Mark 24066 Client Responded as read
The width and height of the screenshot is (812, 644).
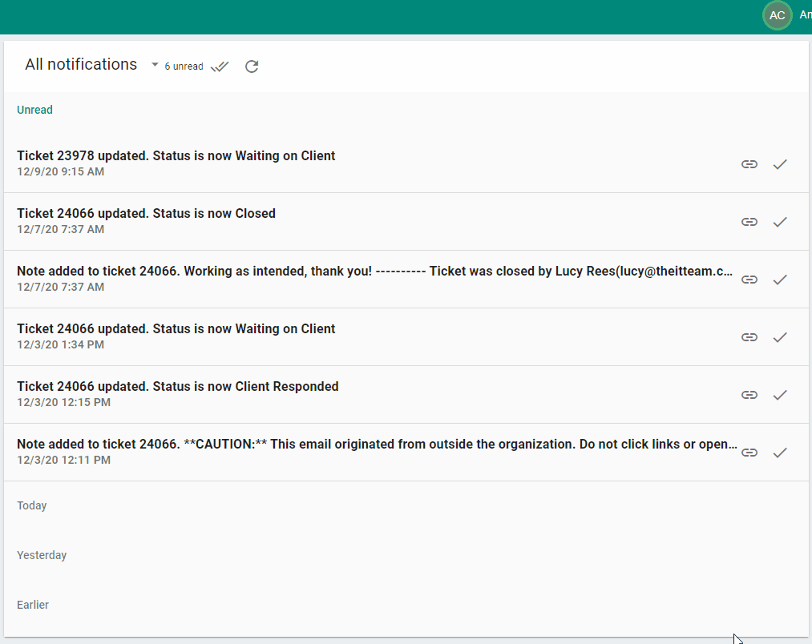pos(780,395)
